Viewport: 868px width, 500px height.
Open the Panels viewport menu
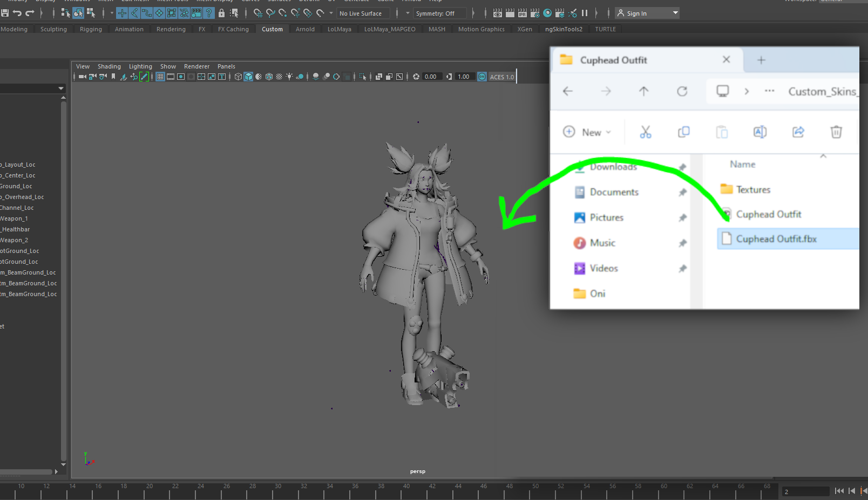click(x=226, y=66)
